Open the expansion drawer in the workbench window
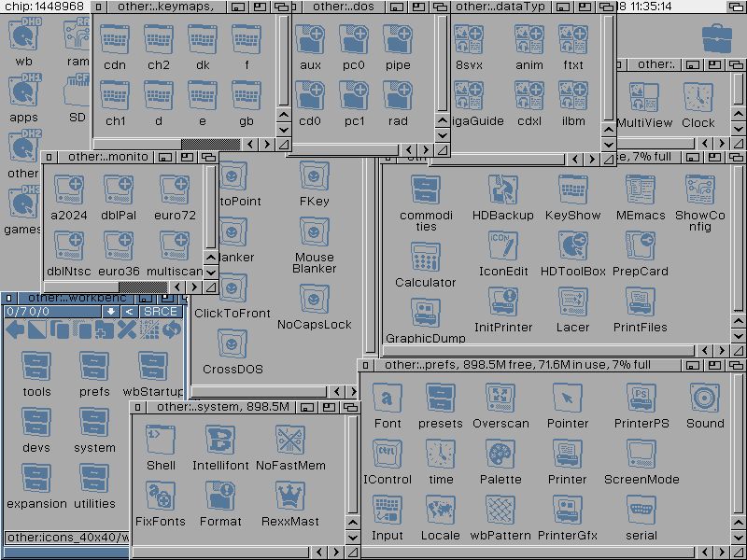The image size is (747, 560). (36, 479)
